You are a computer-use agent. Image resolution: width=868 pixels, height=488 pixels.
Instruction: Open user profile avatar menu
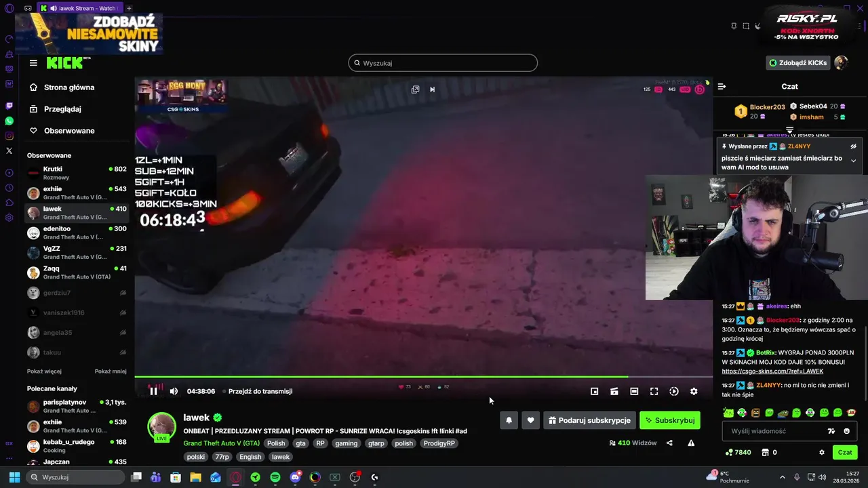click(841, 63)
